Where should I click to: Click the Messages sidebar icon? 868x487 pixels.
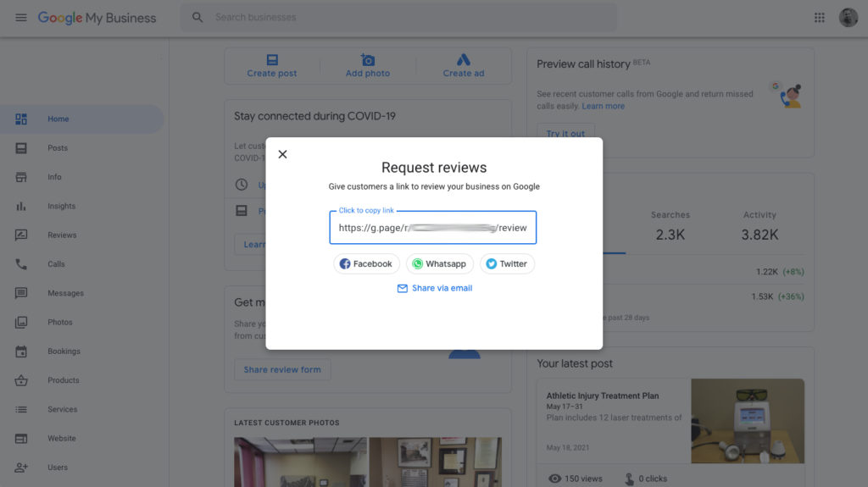click(x=21, y=293)
